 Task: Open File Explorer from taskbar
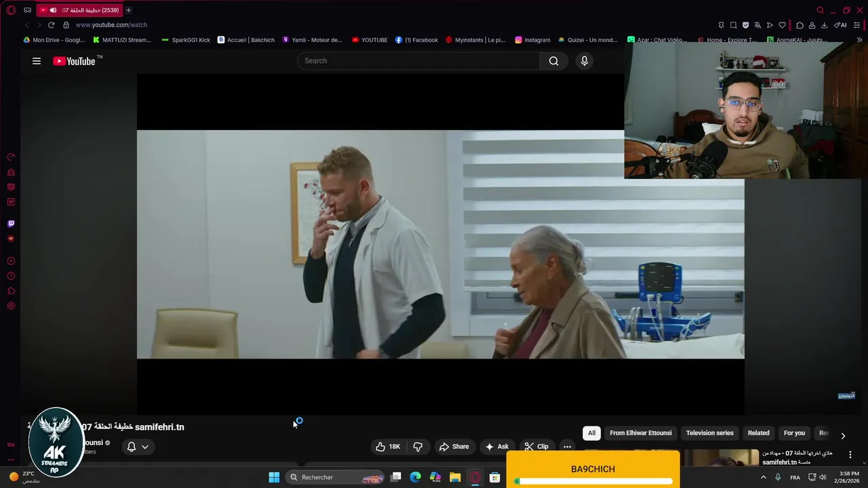coord(455,477)
